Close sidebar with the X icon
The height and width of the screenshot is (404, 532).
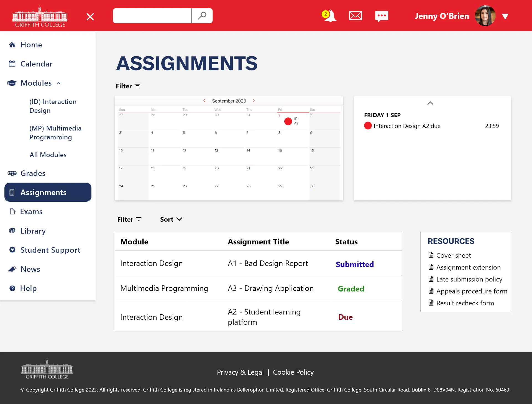90,17
